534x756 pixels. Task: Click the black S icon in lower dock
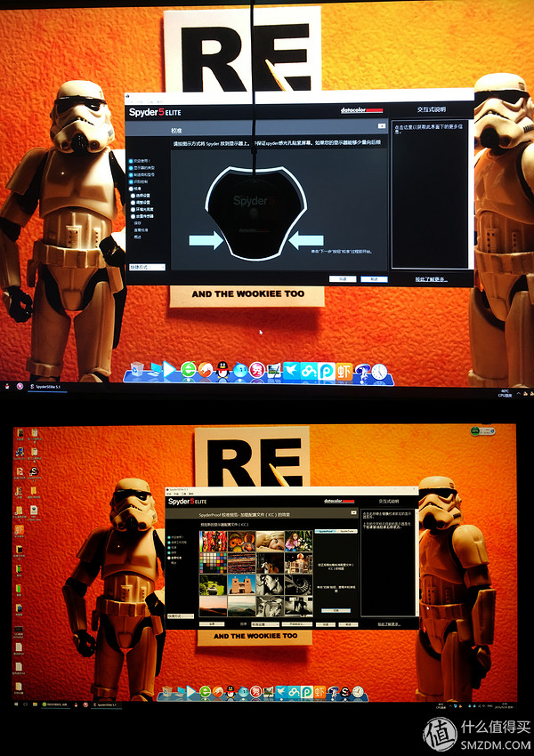pyautogui.click(x=345, y=692)
